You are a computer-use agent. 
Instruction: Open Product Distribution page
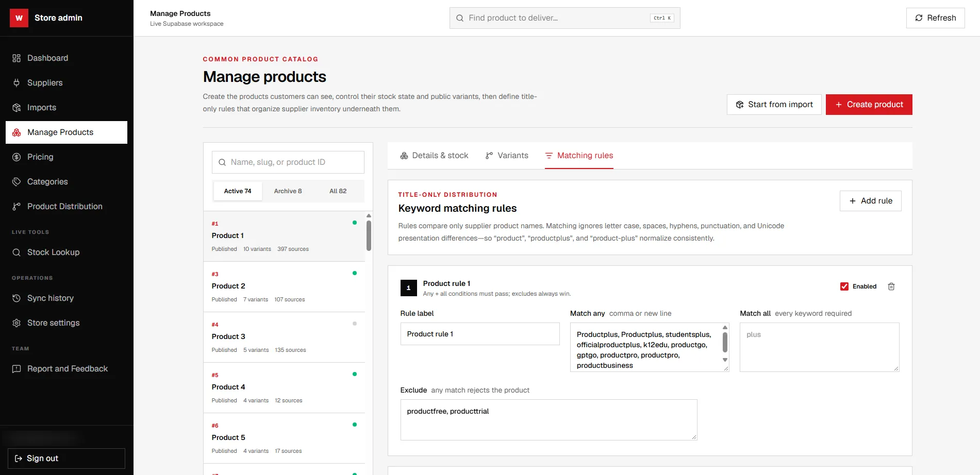(67, 207)
